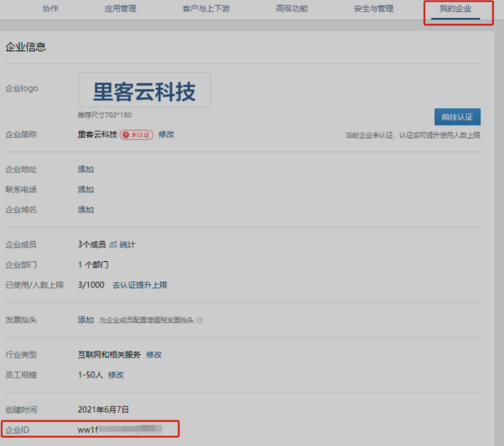This screenshot has height=446, width=504.
Task: Open 统计 for 企业成员
Action: [x=127, y=245]
